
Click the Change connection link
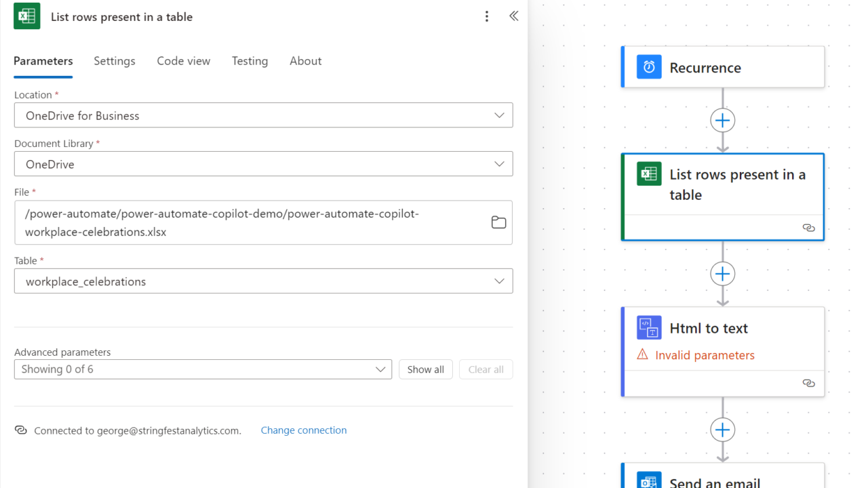303,430
